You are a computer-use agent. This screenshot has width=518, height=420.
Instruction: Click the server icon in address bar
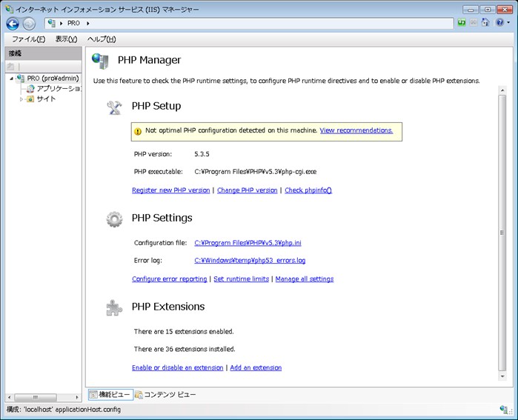[52, 23]
